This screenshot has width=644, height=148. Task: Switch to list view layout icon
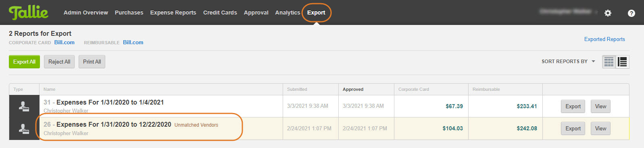pyautogui.click(x=623, y=62)
